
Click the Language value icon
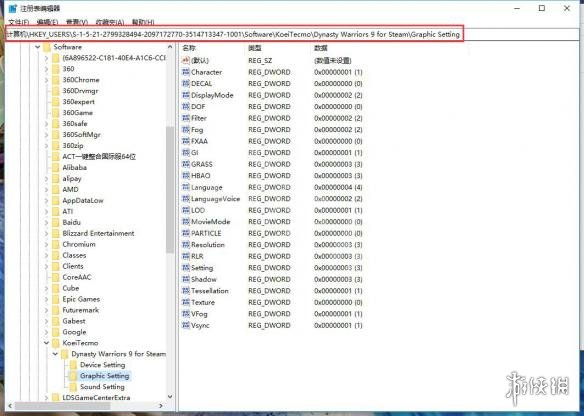point(185,187)
